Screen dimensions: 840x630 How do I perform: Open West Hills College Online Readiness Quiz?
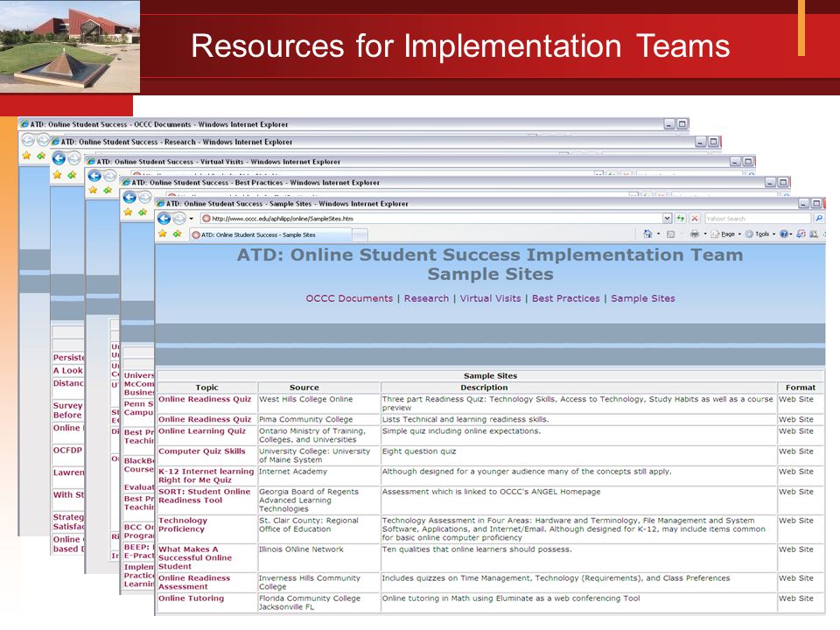click(205, 399)
